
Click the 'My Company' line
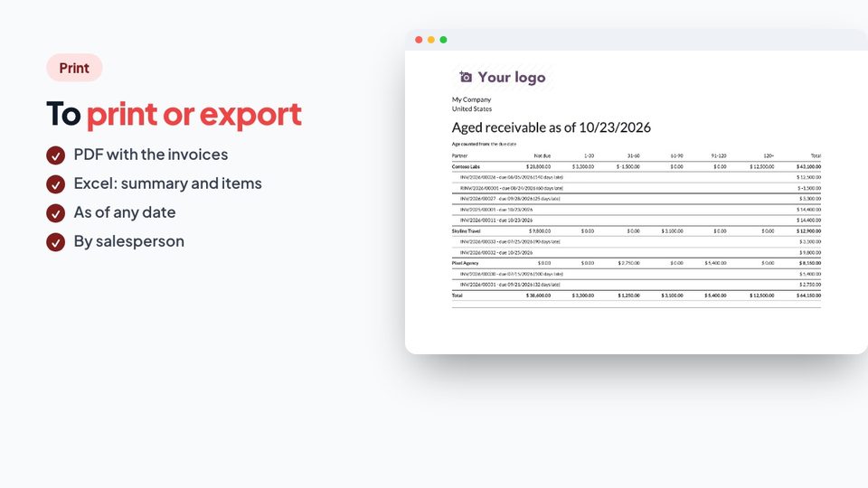(471, 99)
